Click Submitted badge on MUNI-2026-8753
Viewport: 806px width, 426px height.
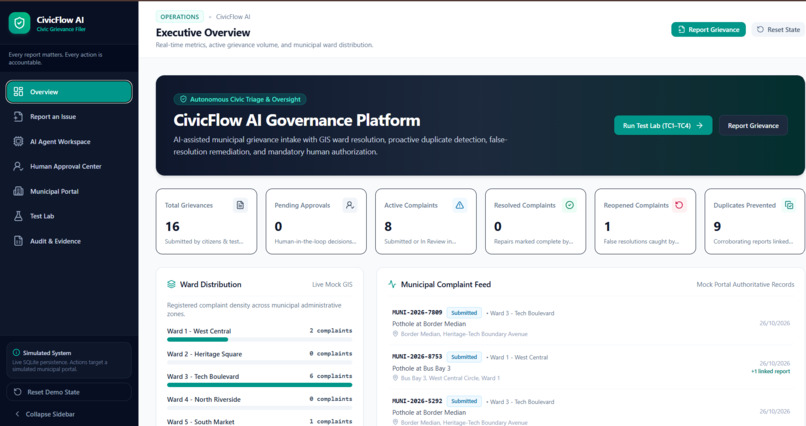(x=464, y=357)
